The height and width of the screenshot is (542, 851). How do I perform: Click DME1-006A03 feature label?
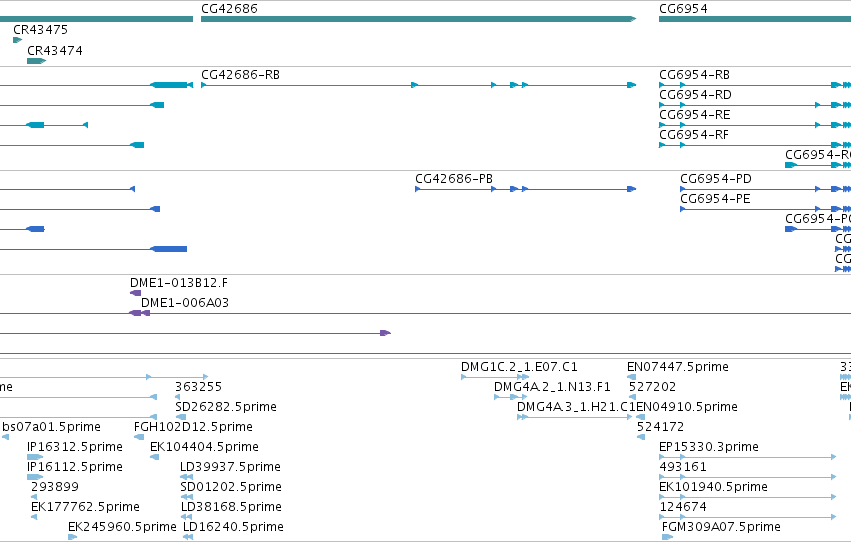pyautogui.click(x=185, y=303)
